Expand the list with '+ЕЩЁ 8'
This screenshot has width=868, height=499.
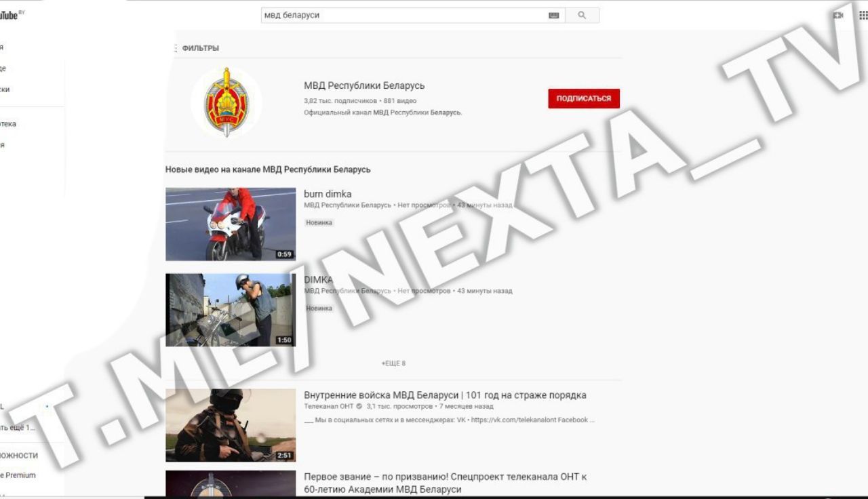point(393,363)
